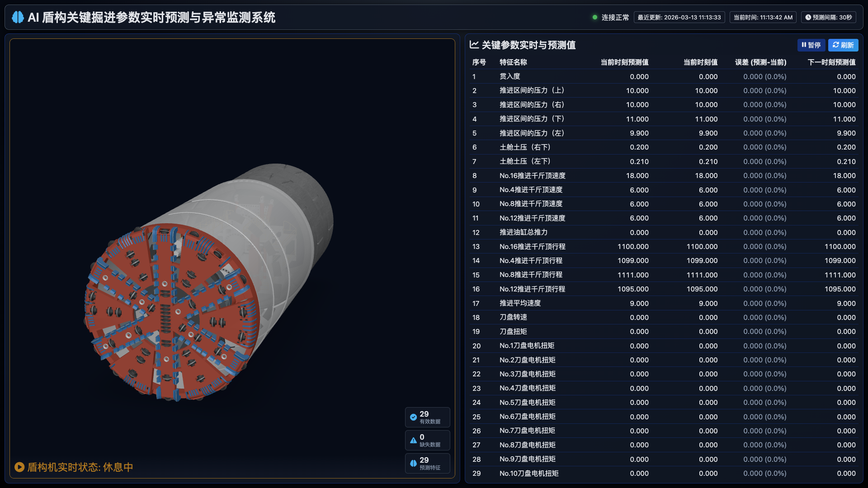Click the 下一时刻预测值 column header
Image resolution: width=868 pixels, height=488 pixels.
pyautogui.click(x=831, y=62)
